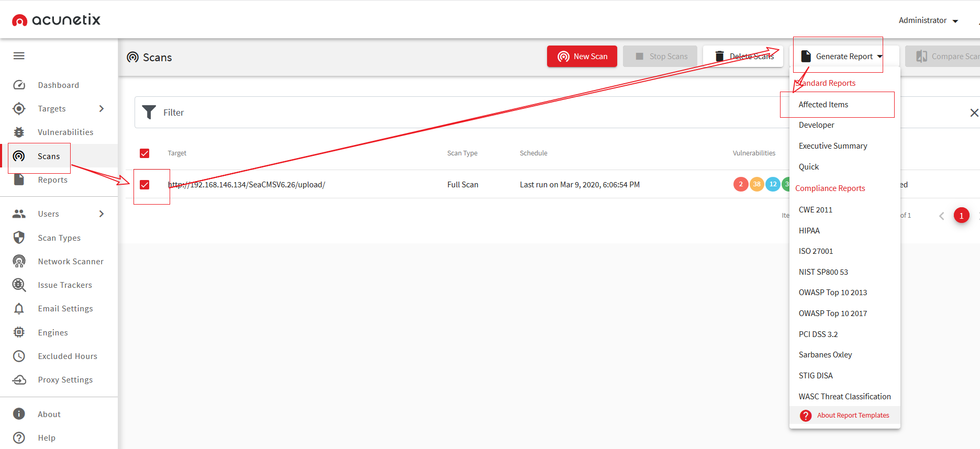Select OWASP Top 10 2013 report
This screenshot has width=980, height=449.
(x=832, y=293)
